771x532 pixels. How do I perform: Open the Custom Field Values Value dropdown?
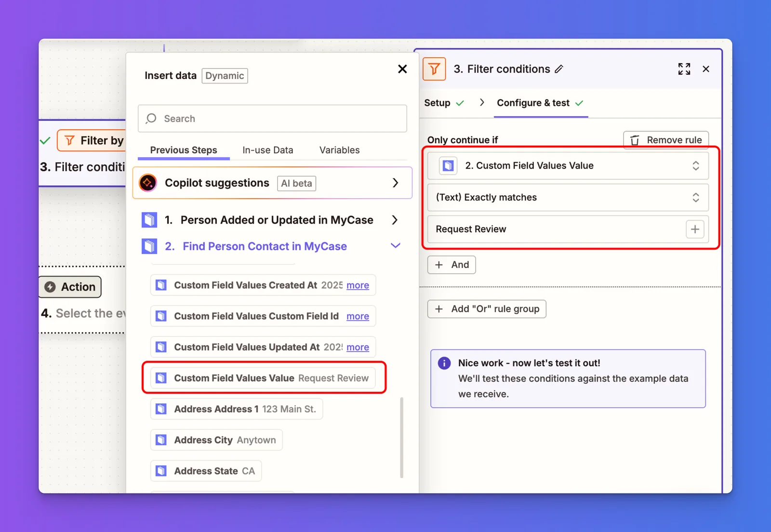[x=568, y=166]
